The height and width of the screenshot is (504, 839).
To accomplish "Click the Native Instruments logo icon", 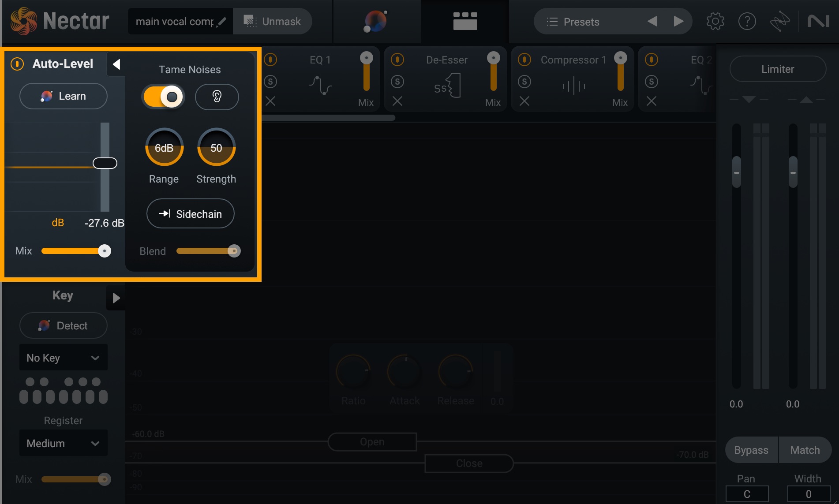I will click(x=819, y=21).
